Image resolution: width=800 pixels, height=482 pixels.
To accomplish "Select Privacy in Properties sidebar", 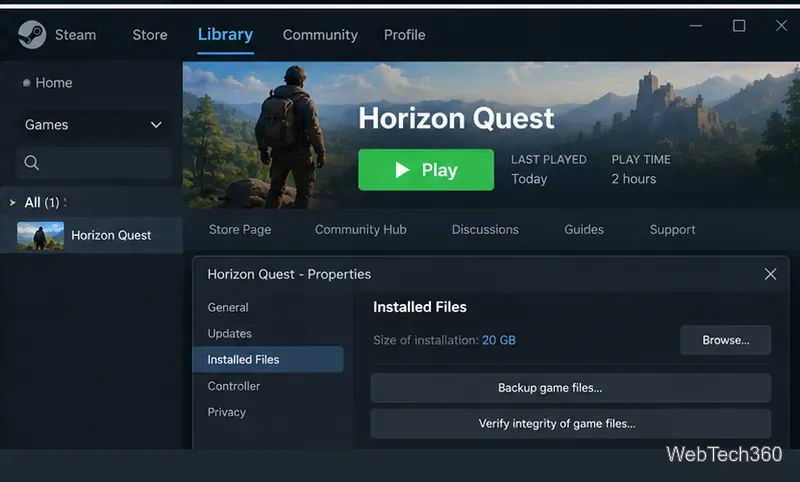I will (x=227, y=412).
